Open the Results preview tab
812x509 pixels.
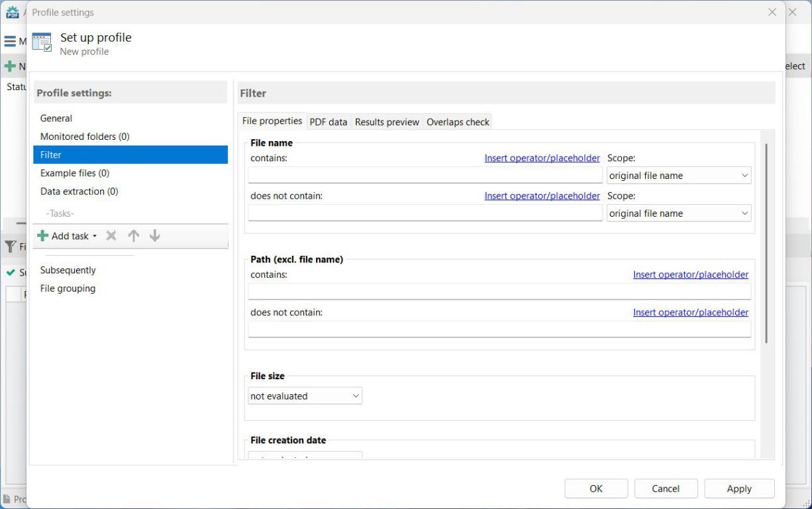[x=387, y=122]
